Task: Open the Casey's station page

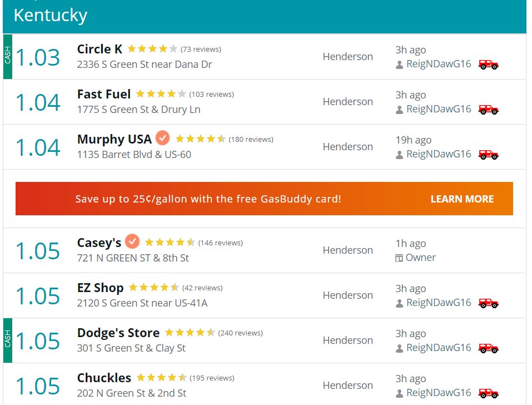Action: click(99, 243)
